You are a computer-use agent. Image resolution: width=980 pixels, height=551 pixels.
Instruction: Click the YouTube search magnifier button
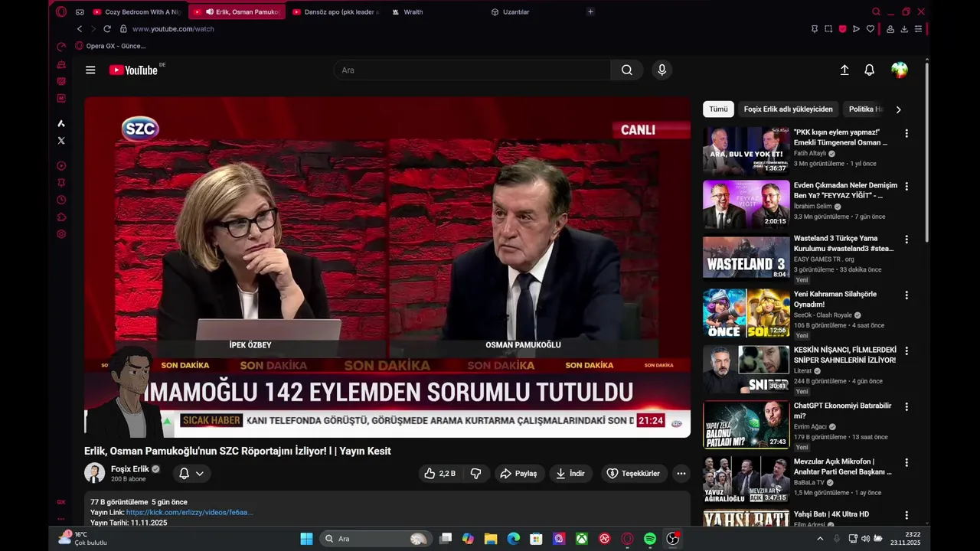click(x=627, y=70)
